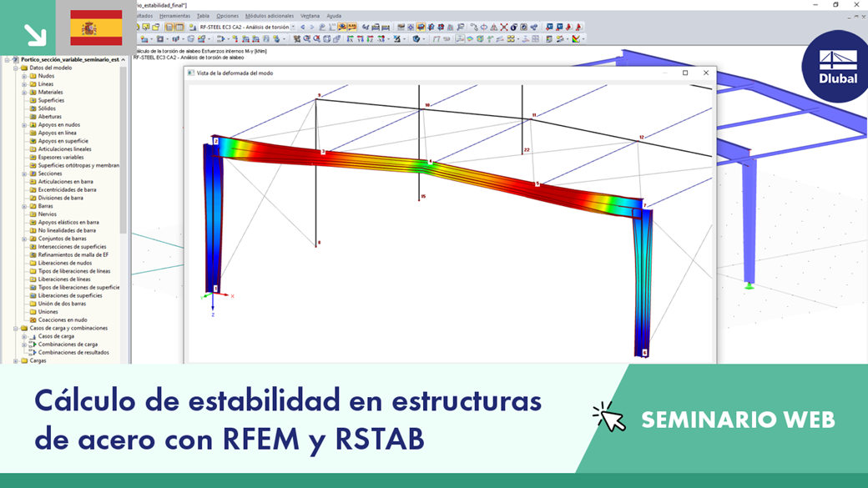Select No linealidades de barra item
Screen dimensions: 868x488
click(67, 230)
